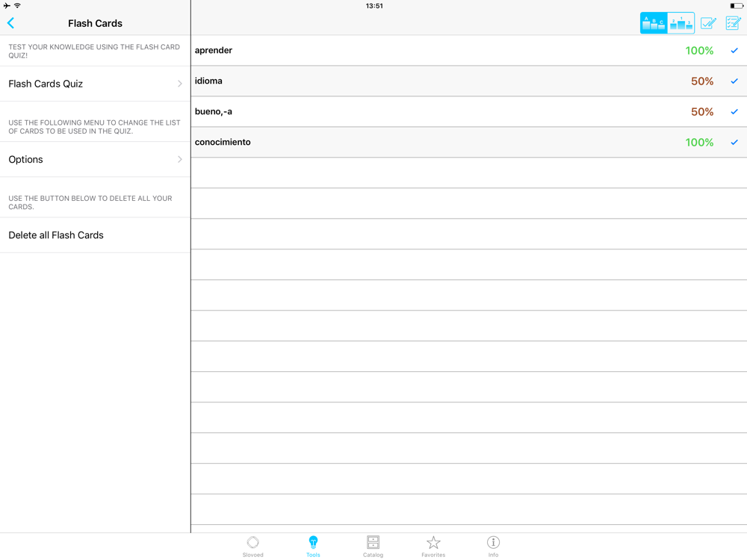The height and width of the screenshot is (560, 747).
Task: Tap the single checkmark edit icon
Action: [x=708, y=23]
